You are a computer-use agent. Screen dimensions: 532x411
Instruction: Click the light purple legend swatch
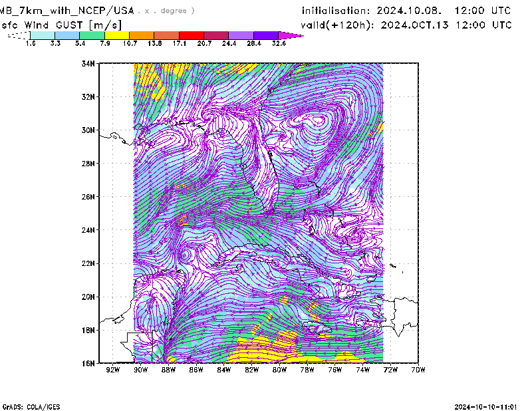241,35
